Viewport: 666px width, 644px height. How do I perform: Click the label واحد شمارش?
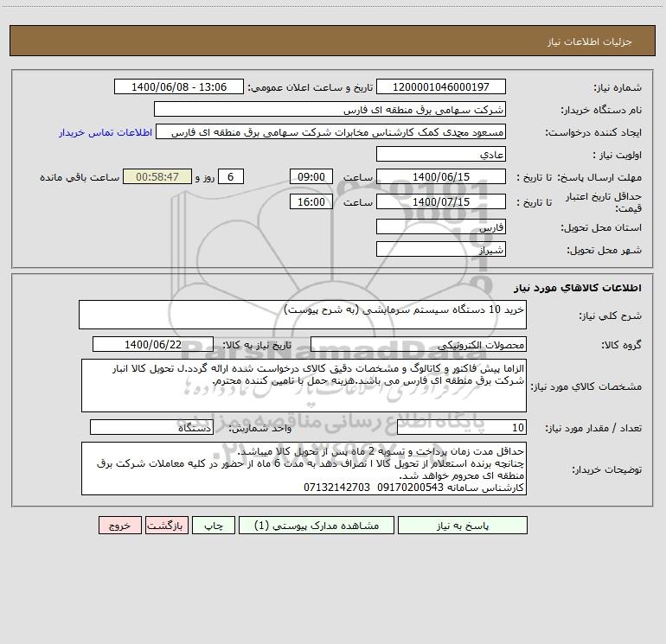coord(260,429)
